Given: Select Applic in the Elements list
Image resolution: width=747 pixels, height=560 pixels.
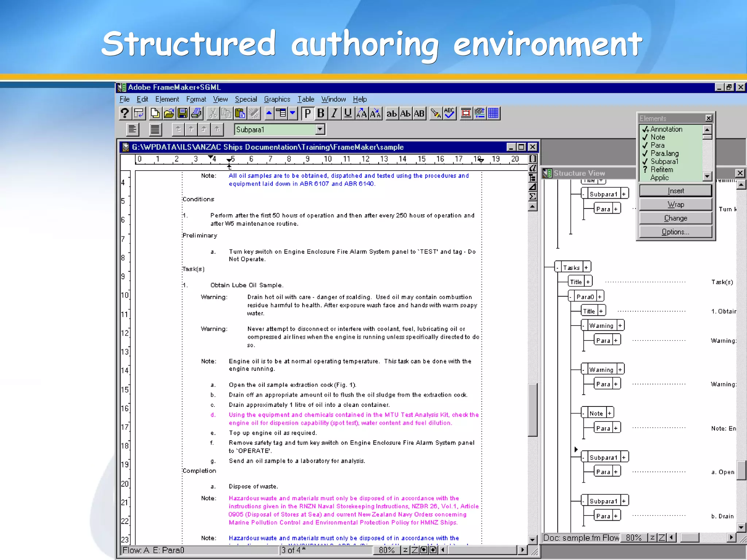Looking at the screenshot, I should (x=659, y=178).
